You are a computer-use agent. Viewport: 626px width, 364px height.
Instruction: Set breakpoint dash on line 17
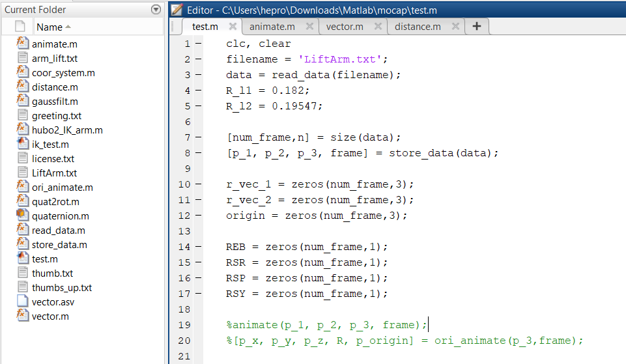click(199, 294)
